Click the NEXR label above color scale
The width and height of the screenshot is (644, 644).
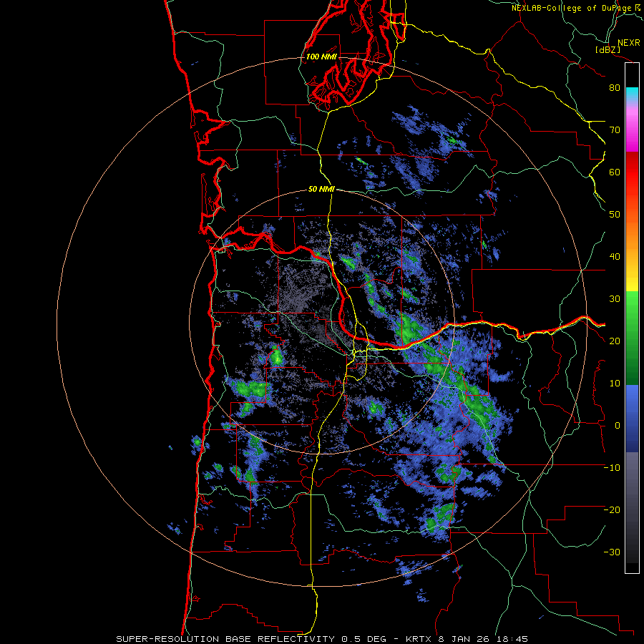pyautogui.click(x=628, y=43)
